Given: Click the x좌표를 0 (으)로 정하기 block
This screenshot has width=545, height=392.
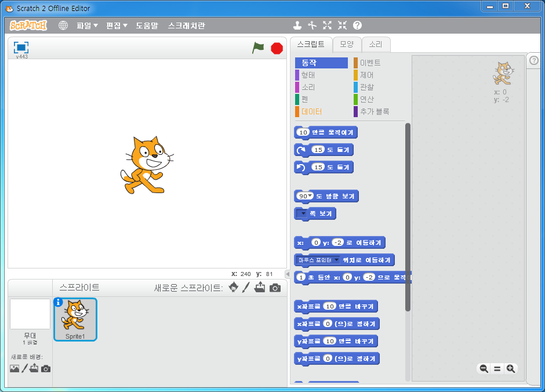Looking at the screenshot, I should [x=337, y=324].
